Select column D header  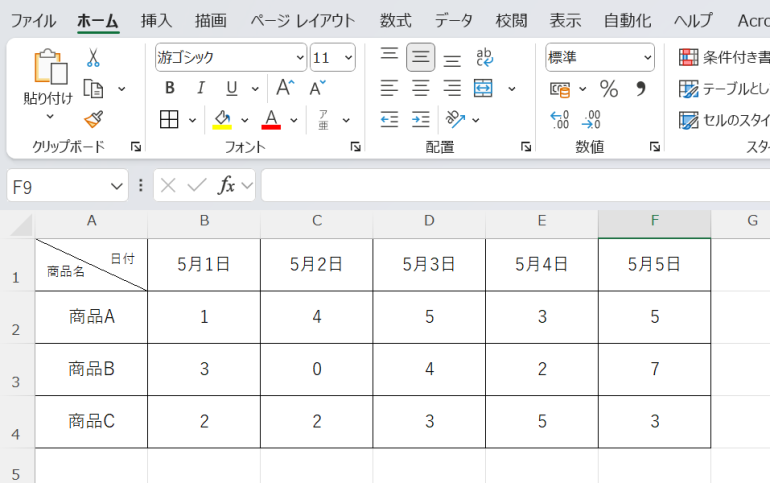point(429,221)
